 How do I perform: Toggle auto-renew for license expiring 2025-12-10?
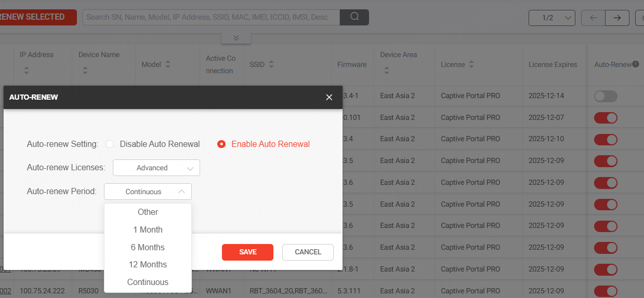click(x=606, y=139)
